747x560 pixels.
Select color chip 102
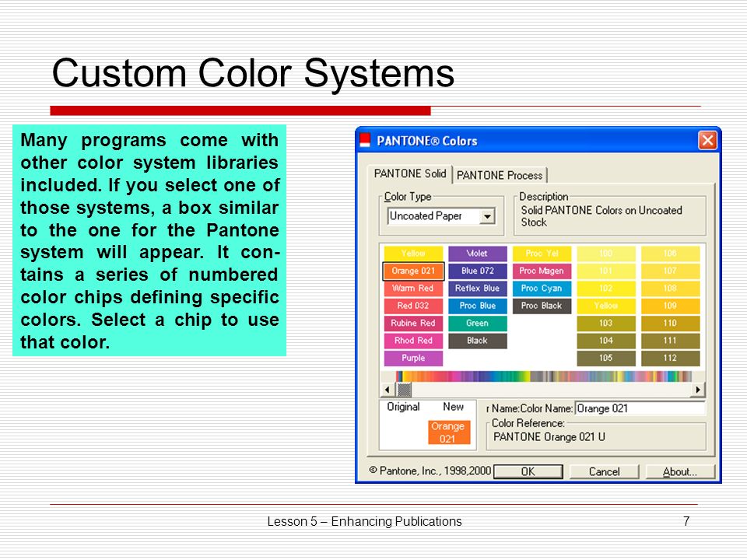[x=606, y=288]
